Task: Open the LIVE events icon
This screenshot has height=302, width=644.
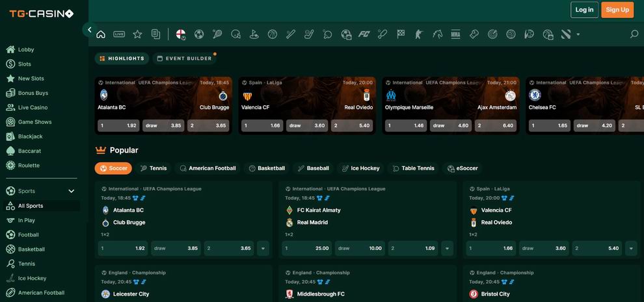Action: (x=119, y=34)
